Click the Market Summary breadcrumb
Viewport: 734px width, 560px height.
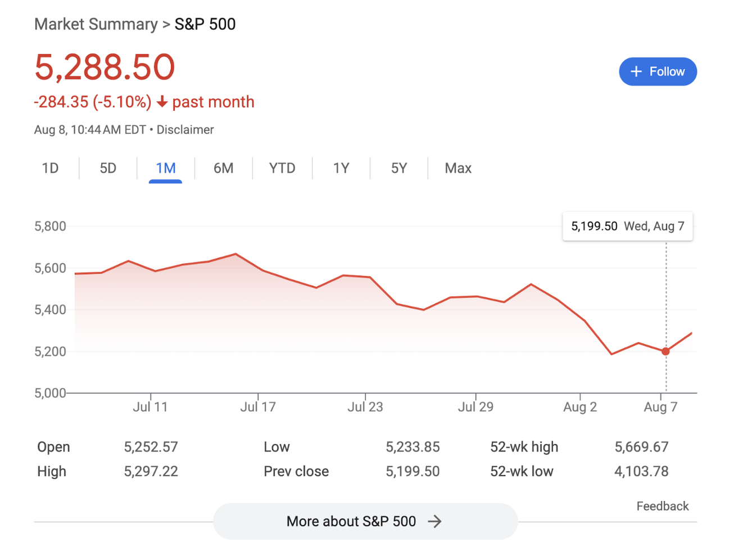(x=96, y=24)
